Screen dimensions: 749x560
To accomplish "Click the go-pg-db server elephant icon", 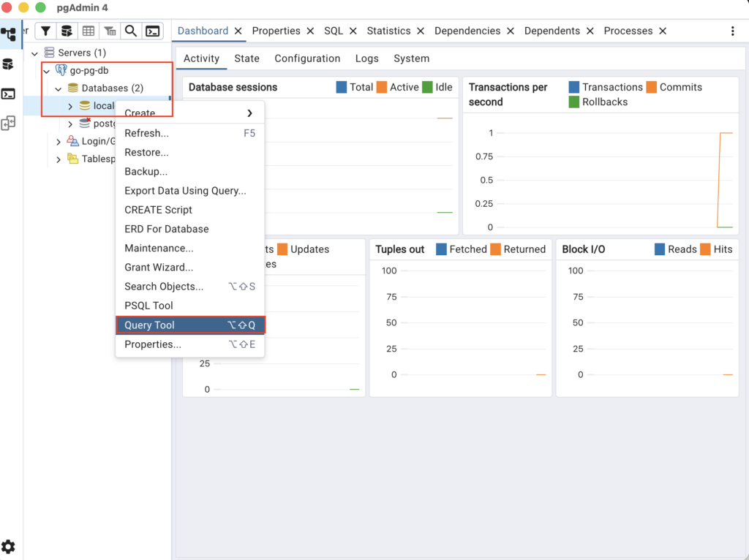I will [61, 70].
